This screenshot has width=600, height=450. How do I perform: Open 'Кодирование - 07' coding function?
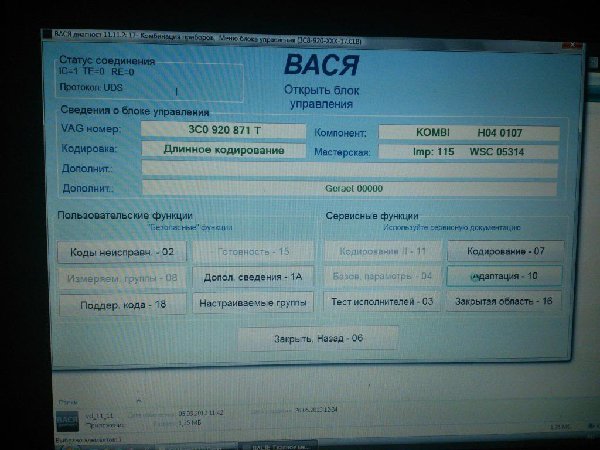tap(504, 251)
